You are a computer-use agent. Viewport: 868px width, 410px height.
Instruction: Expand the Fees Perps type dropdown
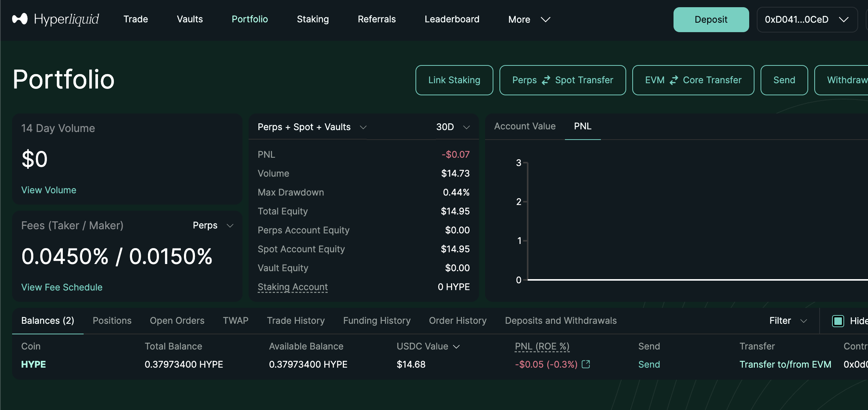[x=213, y=225]
